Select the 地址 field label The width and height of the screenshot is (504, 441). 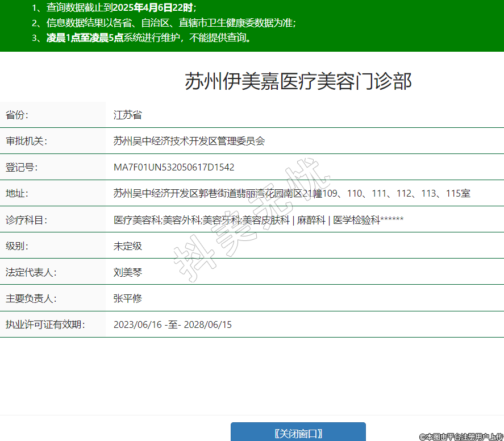(17, 193)
